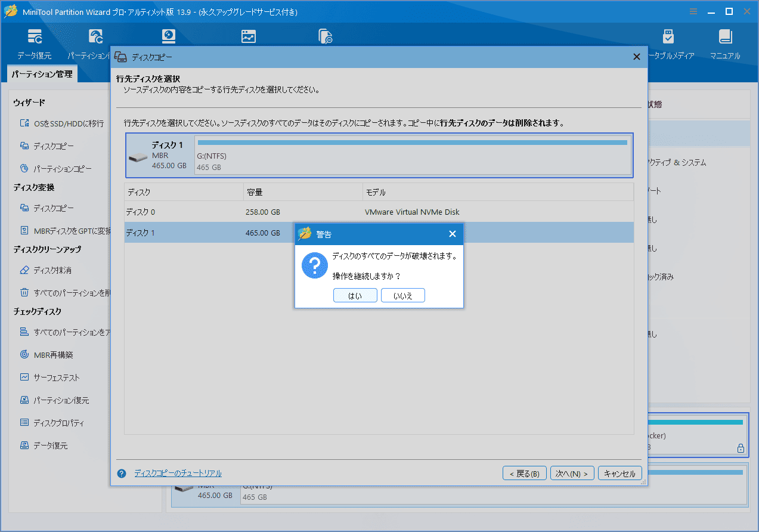Click すべてのパーティションを削除 sidebar item

point(72,293)
